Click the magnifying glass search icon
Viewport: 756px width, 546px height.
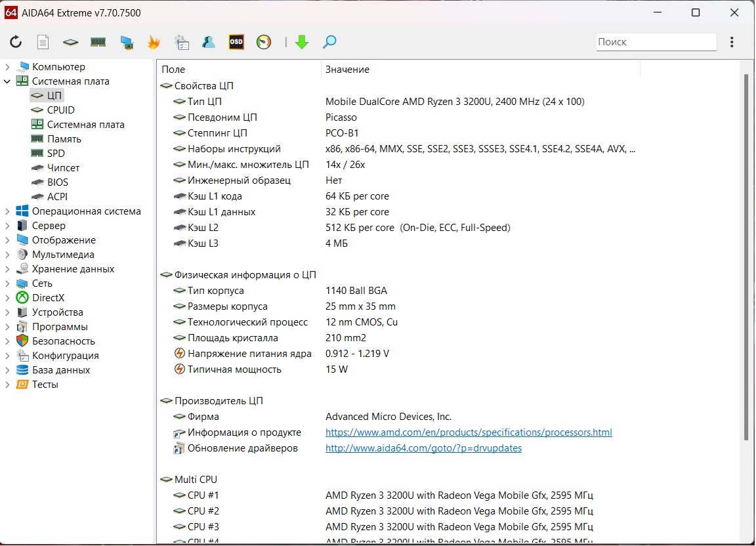click(x=329, y=42)
